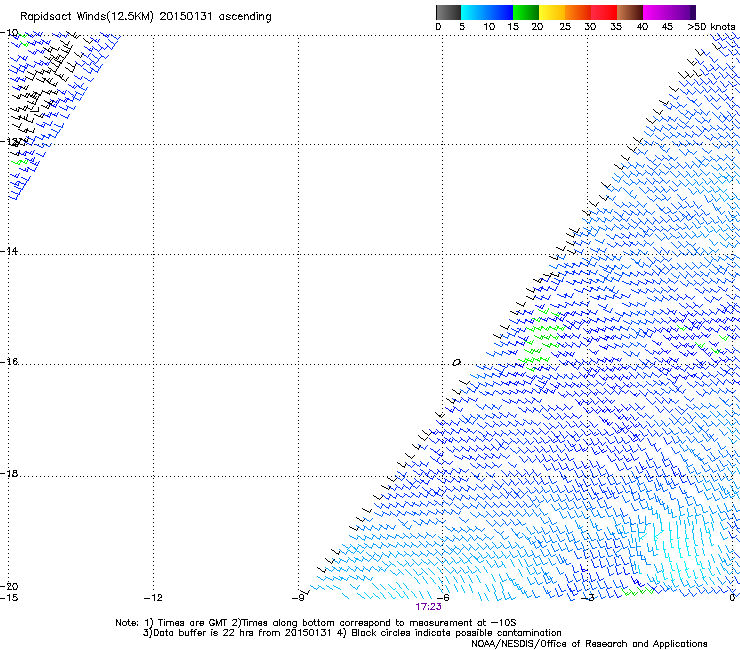Click the purple '17:23' time label
Viewport: 740px width, 650px height.
[x=429, y=607]
